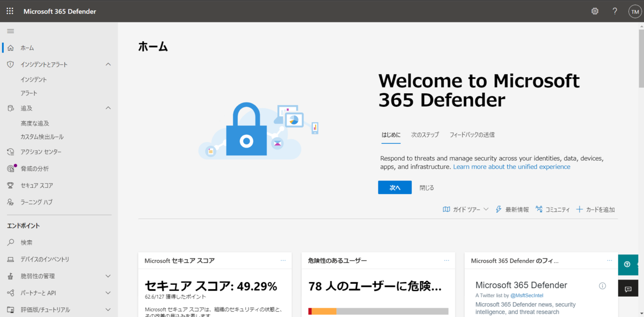This screenshot has width=644, height=317.
Task: Open the floating feedback chat button
Action: click(628, 289)
